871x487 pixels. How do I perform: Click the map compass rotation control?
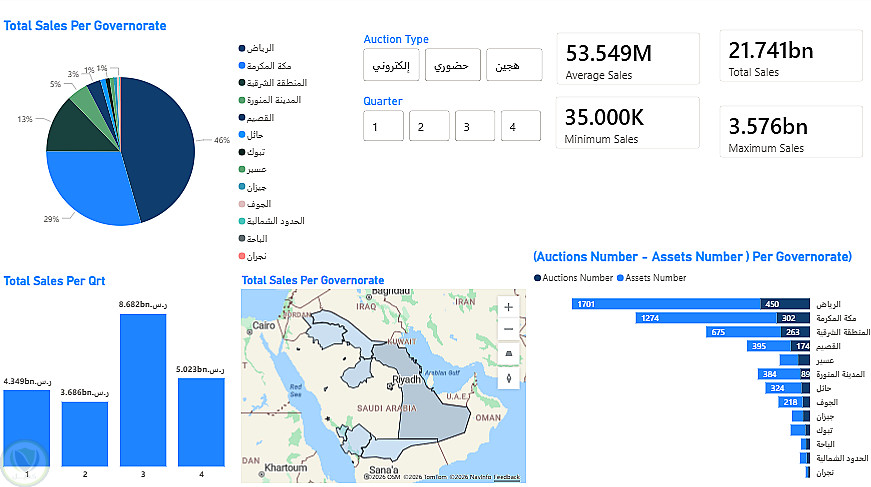(x=509, y=378)
